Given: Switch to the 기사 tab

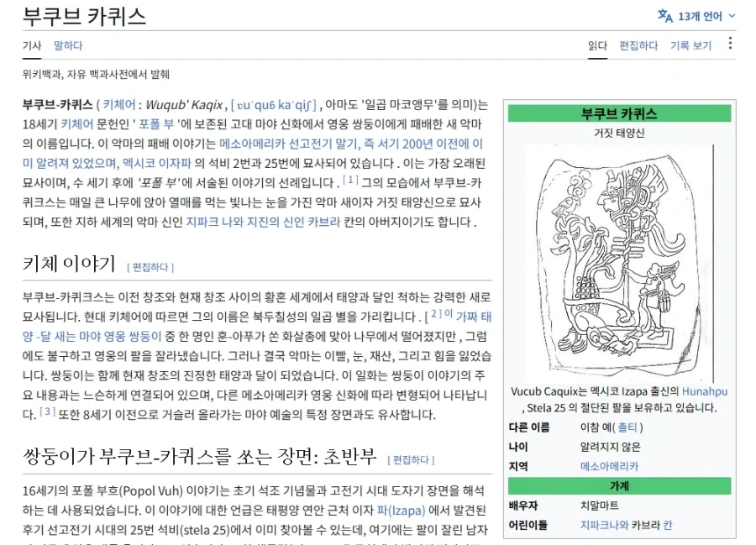Looking at the screenshot, I should [32, 46].
